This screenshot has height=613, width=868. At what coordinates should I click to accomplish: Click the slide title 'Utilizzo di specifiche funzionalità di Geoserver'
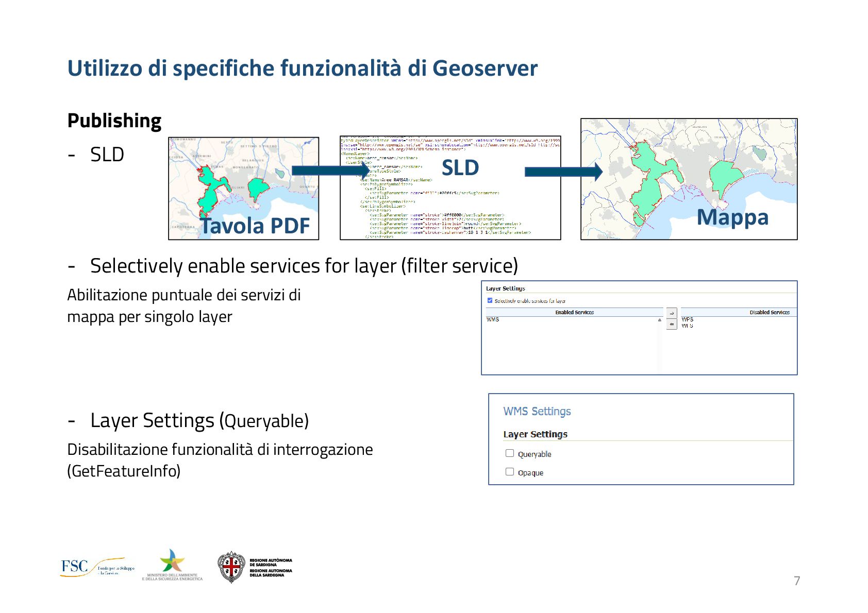303,68
